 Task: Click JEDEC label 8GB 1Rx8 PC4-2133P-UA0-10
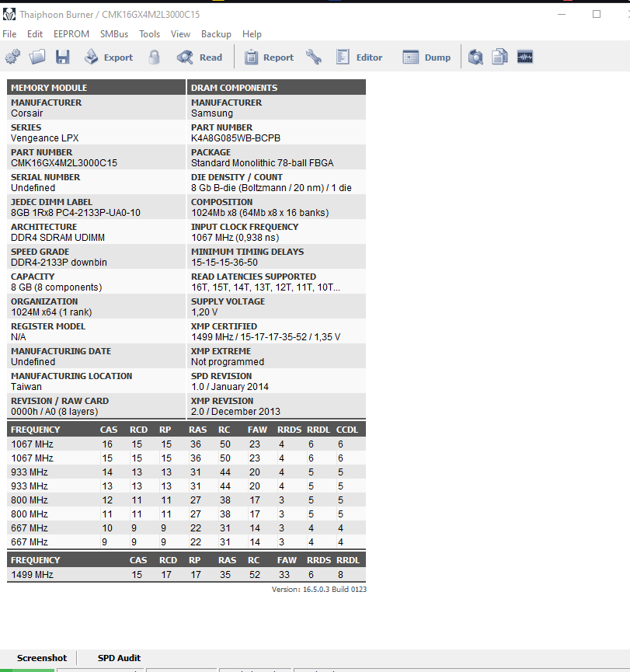pos(75,213)
